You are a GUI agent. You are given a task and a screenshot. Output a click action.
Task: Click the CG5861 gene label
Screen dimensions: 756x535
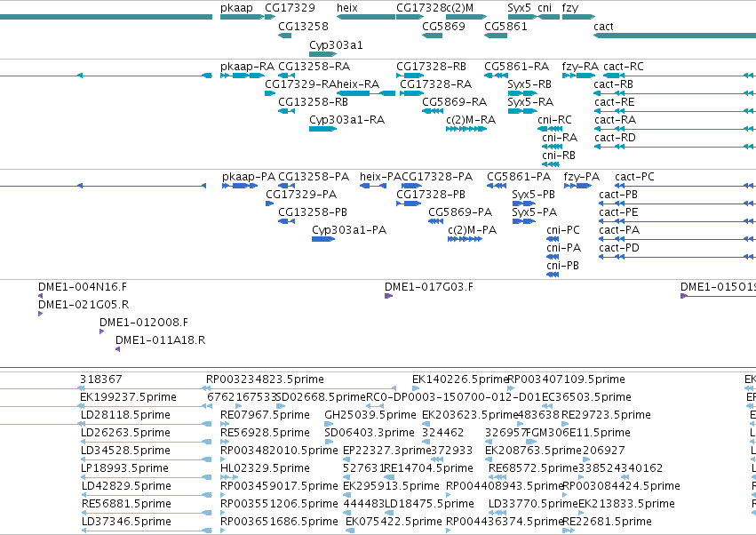tap(505, 26)
